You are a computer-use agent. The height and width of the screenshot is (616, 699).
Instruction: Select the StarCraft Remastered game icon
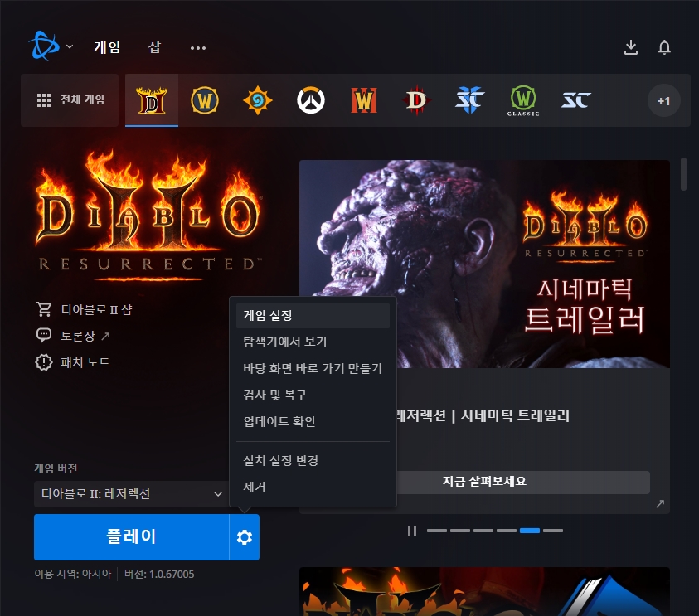[x=576, y=100]
